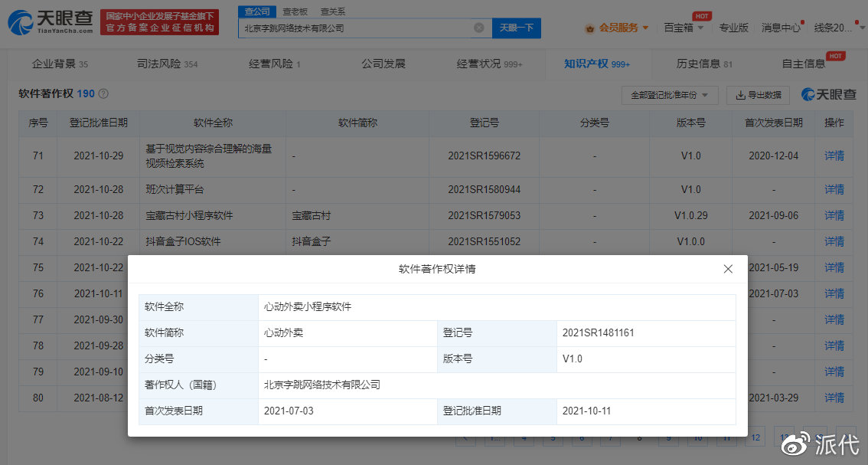This screenshot has width=868, height=465.
Task: Click the 2021-07-03 first publish date in dialog
Action: pyautogui.click(x=289, y=411)
